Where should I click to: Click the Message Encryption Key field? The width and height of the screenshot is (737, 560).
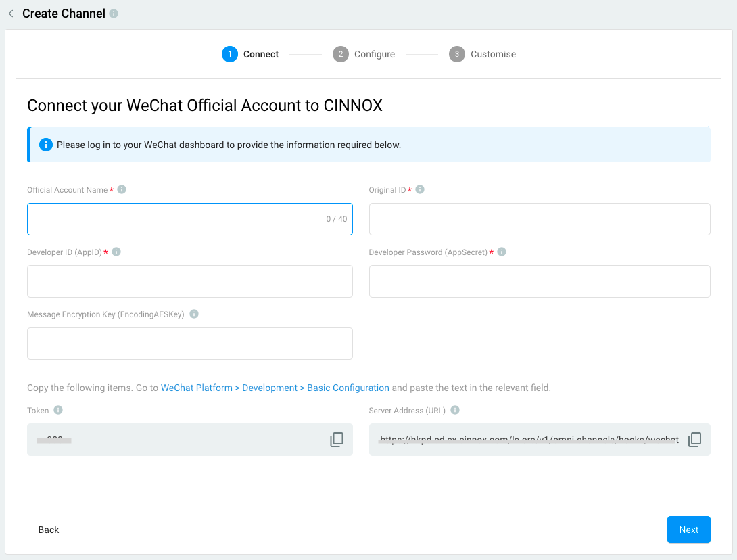pos(190,344)
